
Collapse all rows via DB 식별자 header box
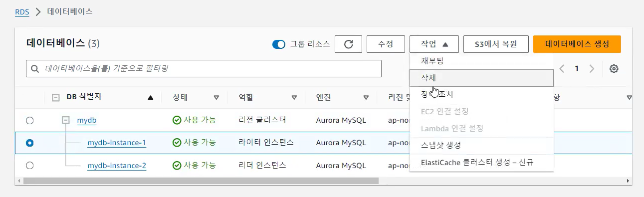[55, 97]
